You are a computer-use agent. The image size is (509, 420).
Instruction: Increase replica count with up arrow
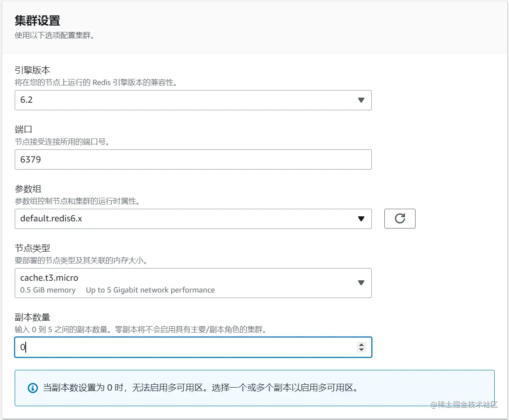click(x=361, y=345)
